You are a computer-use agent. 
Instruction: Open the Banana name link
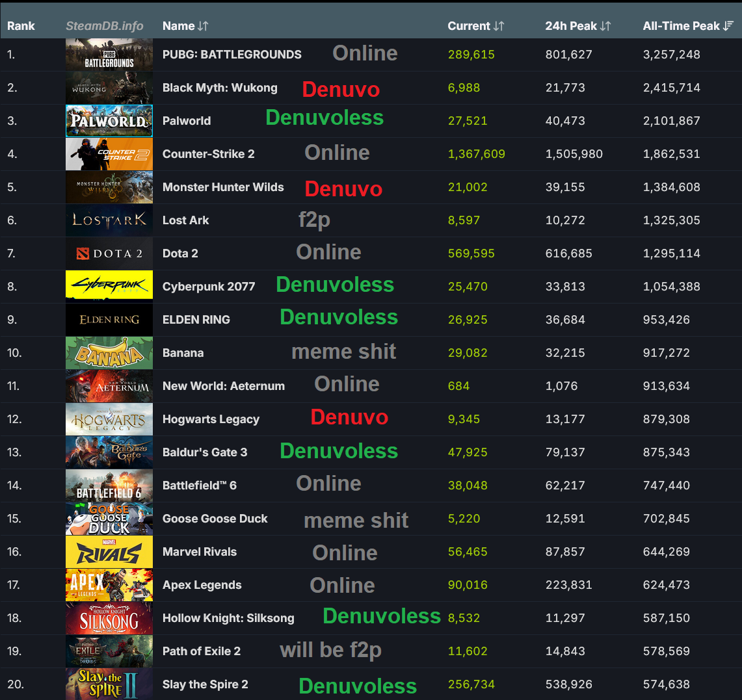[x=183, y=353]
